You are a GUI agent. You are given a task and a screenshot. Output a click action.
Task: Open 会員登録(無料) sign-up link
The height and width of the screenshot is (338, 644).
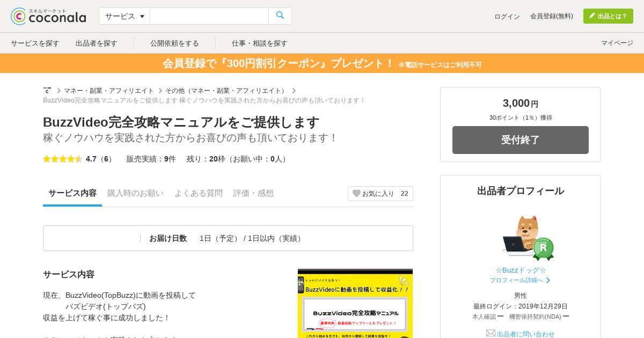(x=552, y=16)
